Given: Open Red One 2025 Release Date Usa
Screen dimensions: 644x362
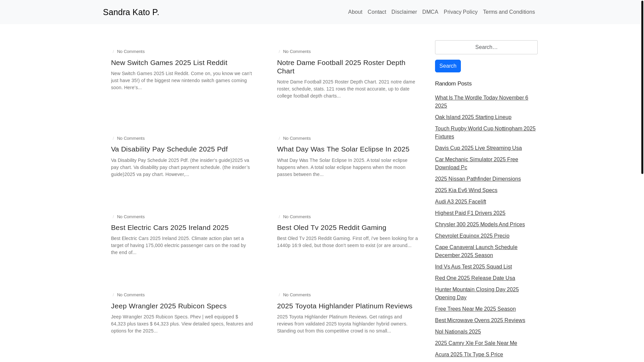Looking at the screenshot, I should 475,278.
